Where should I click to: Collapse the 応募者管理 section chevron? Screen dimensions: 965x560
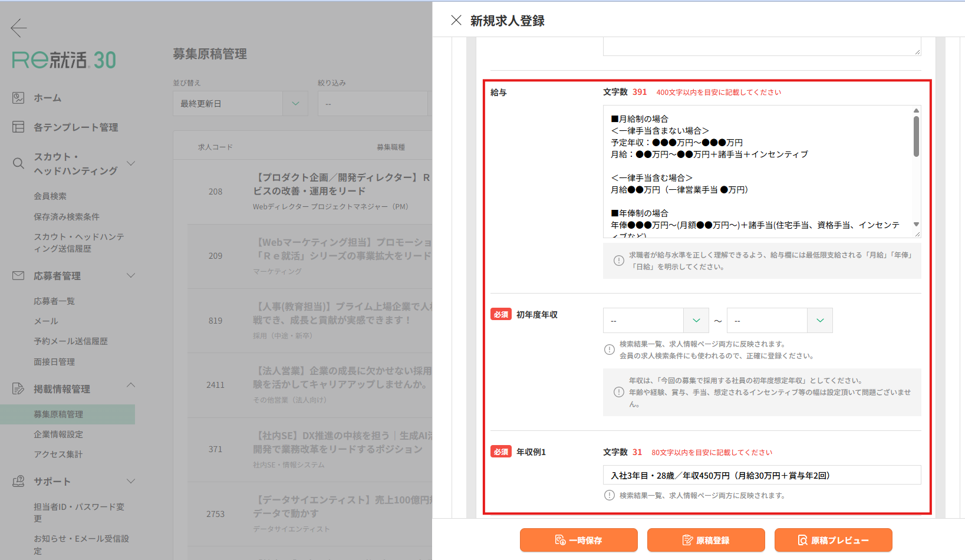coord(131,275)
